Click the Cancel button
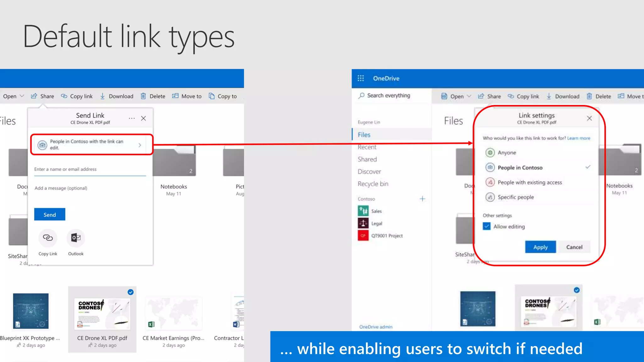The width and height of the screenshot is (644, 362). point(574,247)
